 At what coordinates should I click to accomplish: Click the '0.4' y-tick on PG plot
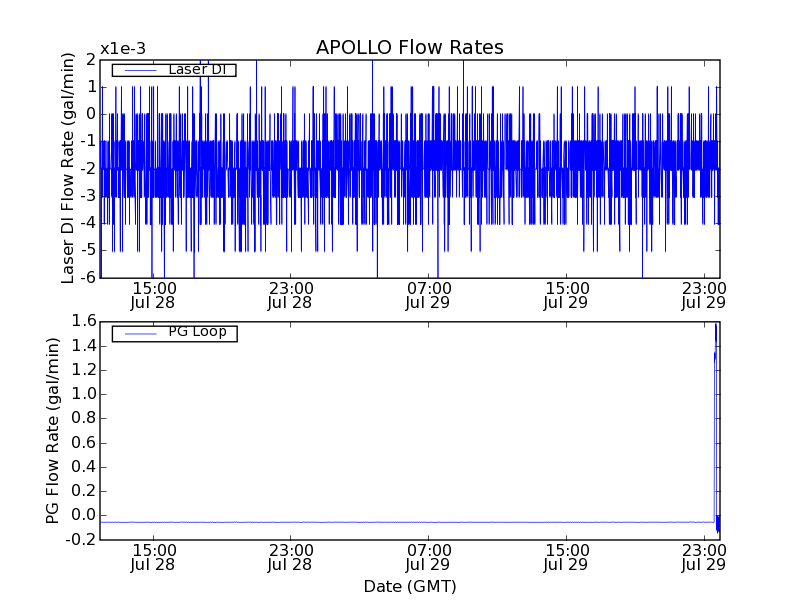(84, 466)
